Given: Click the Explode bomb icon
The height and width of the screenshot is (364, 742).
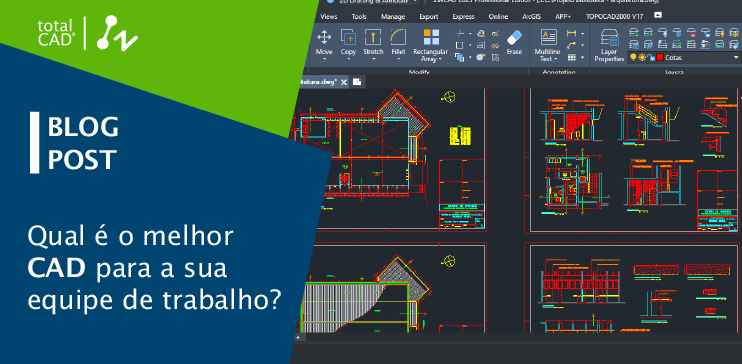Looking at the screenshot, I should (481, 57).
